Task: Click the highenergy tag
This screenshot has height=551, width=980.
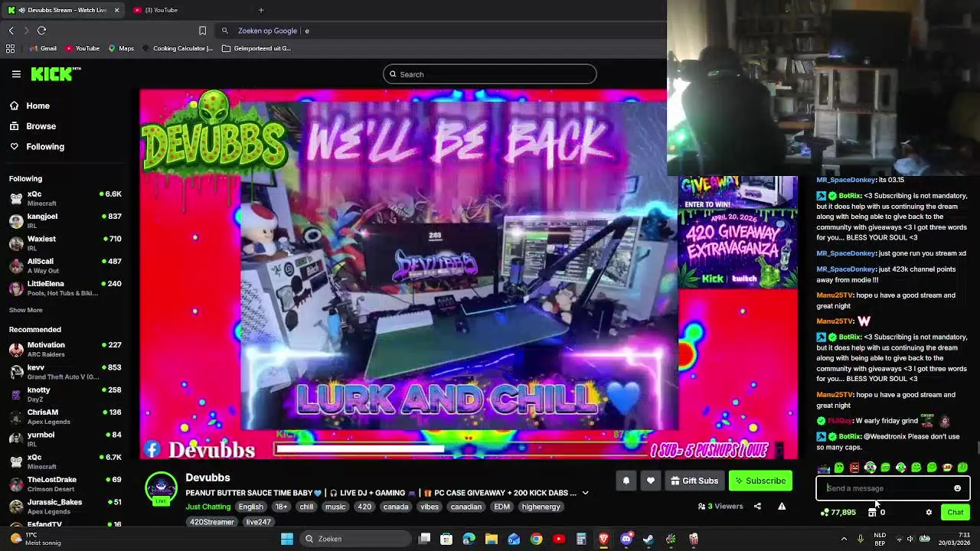Action: tap(541, 507)
